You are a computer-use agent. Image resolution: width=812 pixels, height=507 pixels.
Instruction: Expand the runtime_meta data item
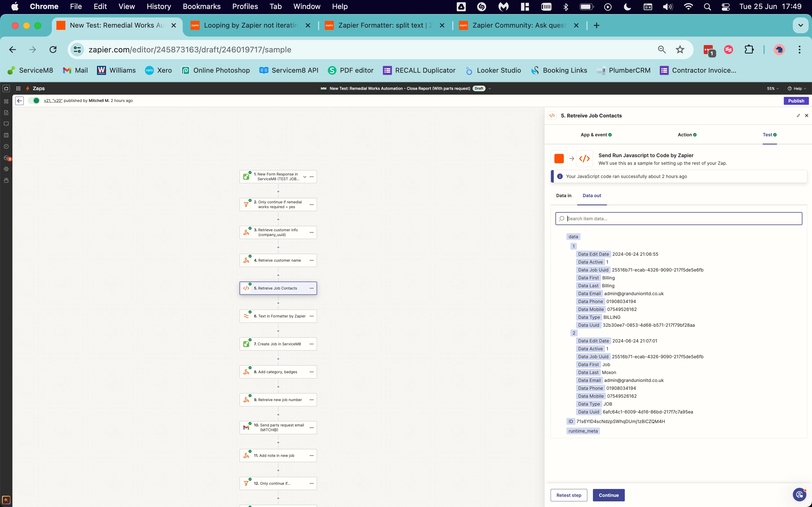[x=583, y=431]
